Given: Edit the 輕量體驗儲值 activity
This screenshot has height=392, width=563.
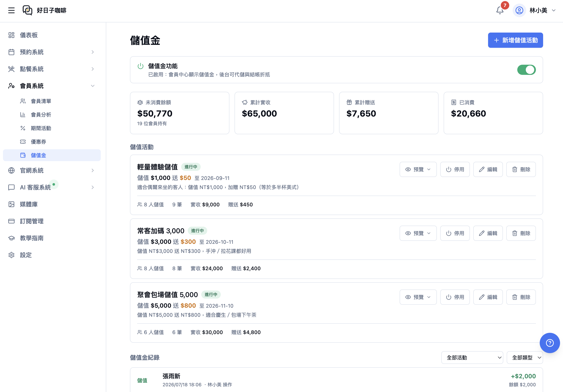Looking at the screenshot, I should pos(488,169).
